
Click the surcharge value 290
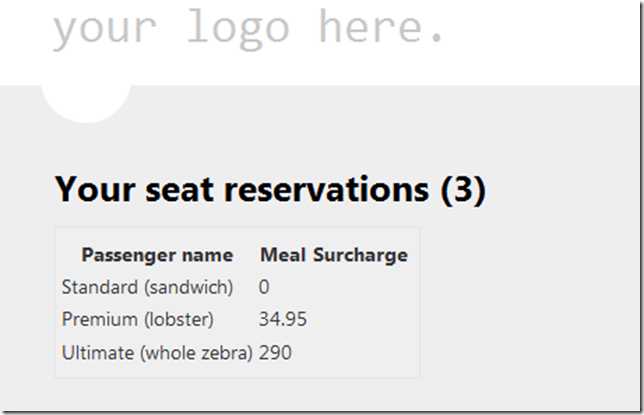[275, 353]
